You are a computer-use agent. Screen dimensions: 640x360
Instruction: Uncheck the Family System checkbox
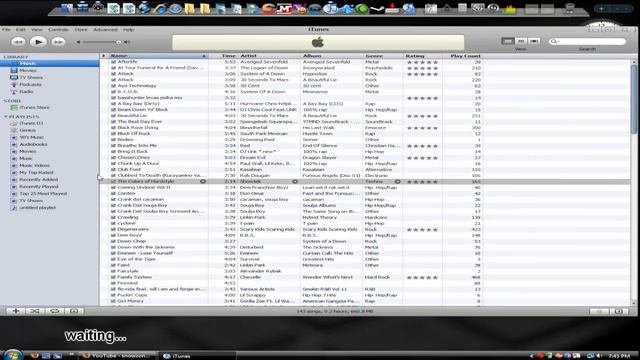pos(113,277)
